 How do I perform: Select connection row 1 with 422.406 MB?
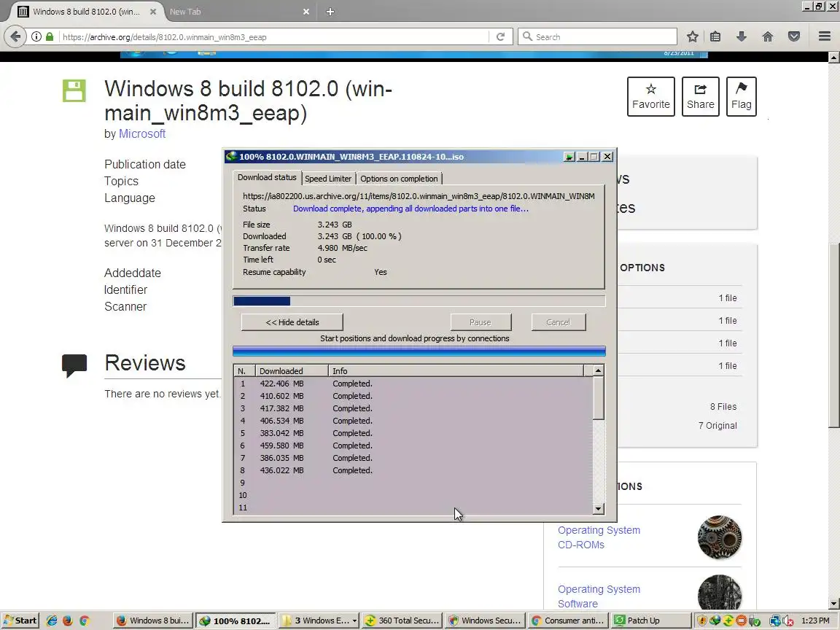click(x=413, y=384)
